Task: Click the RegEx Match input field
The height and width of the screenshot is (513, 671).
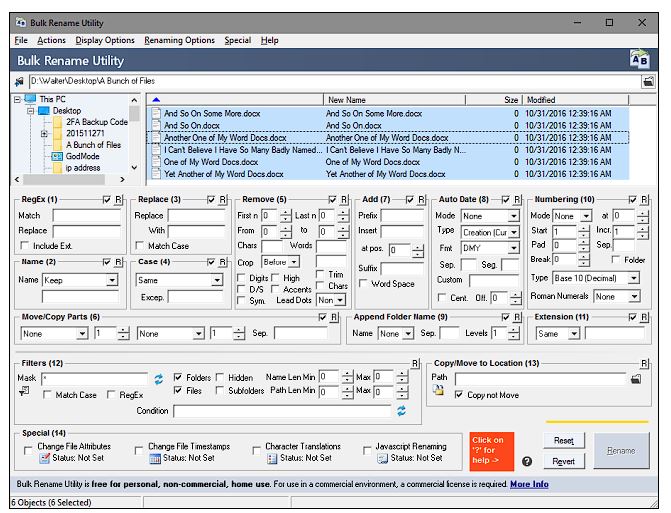Action: pos(87,215)
